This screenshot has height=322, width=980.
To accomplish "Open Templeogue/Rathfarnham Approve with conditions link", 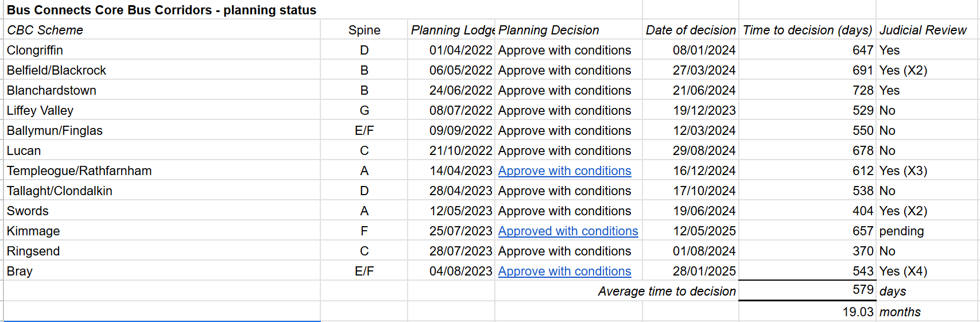I will point(564,170).
